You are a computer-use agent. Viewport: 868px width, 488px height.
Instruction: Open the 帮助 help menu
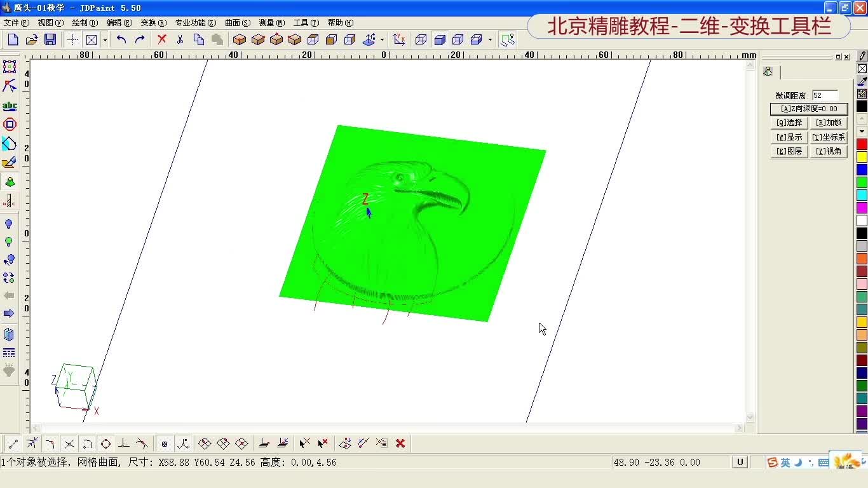pyautogui.click(x=339, y=22)
